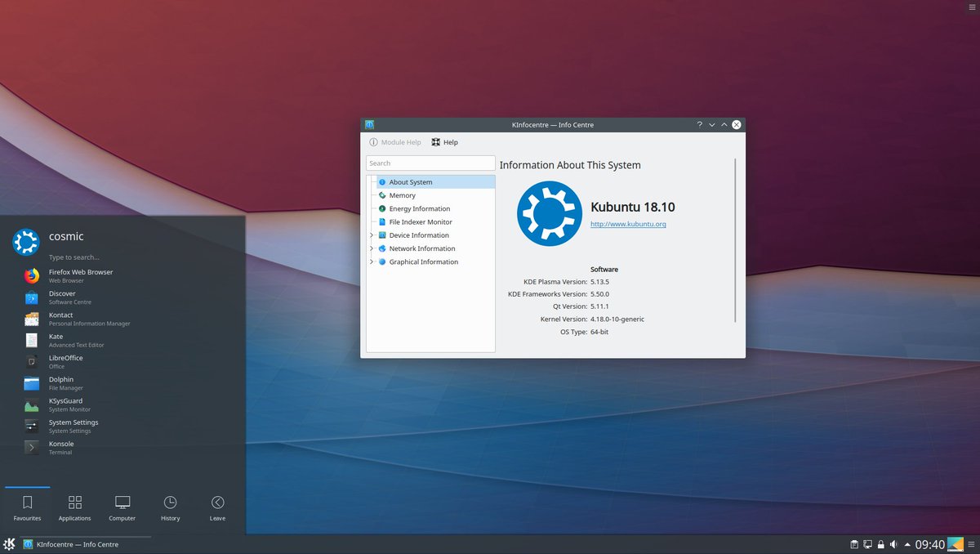Open the Memory module icon
This screenshot has width=980, height=554.
coord(382,195)
